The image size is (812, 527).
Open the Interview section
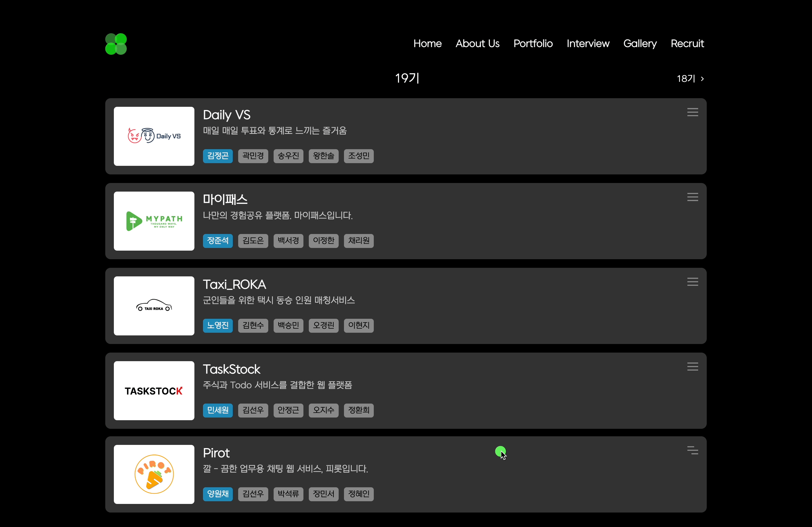tap(588, 44)
